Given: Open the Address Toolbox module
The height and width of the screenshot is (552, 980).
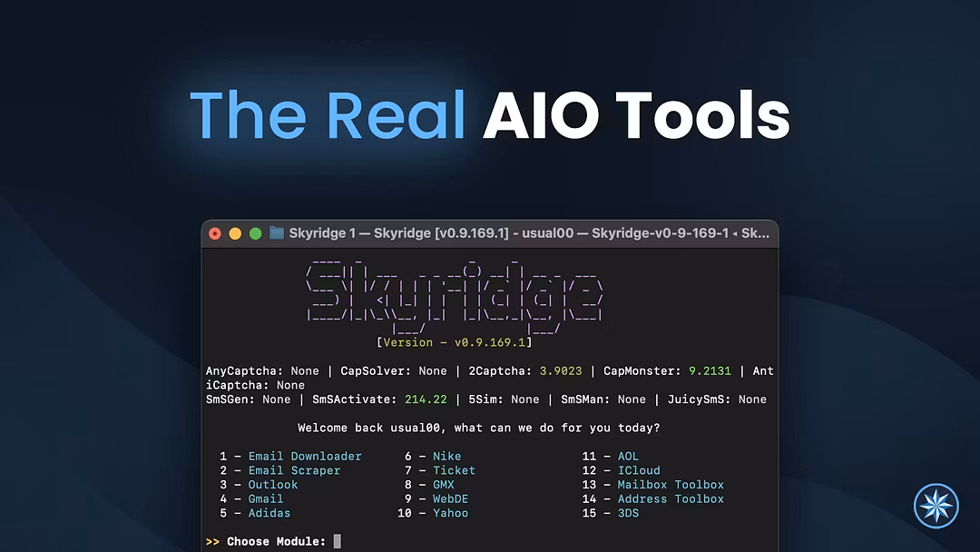Looking at the screenshot, I should [671, 498].
